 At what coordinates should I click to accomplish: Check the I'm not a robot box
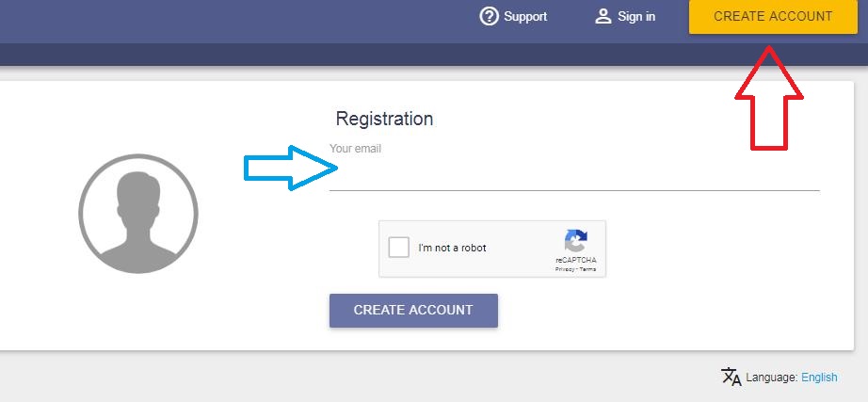(399, 248)
